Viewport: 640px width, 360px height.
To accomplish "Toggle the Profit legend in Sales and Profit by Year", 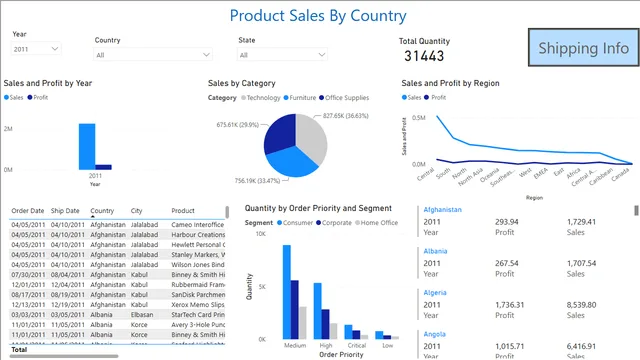I will click(x=38, y=97).
